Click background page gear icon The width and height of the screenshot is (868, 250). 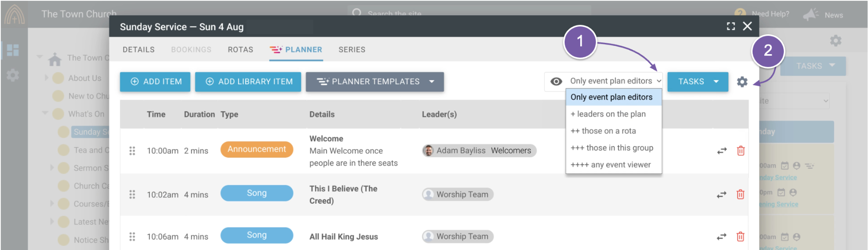835,41
